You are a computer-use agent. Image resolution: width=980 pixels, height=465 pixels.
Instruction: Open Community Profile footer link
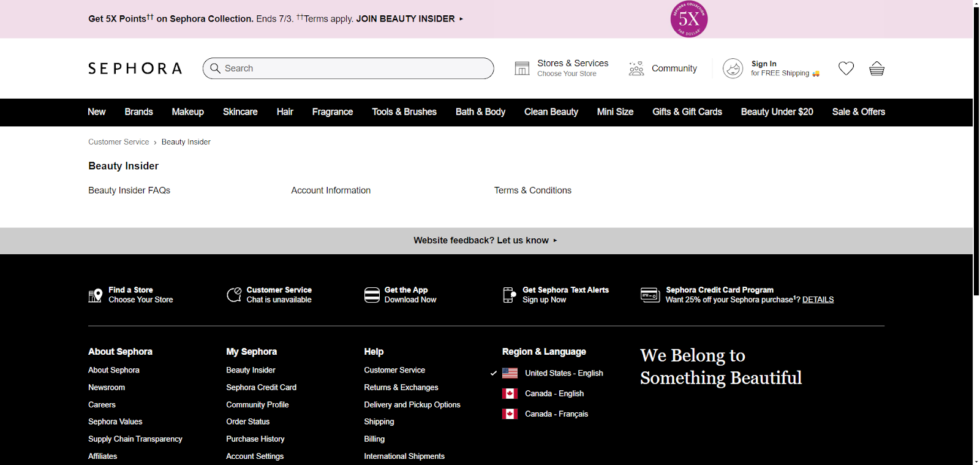coord(257,405)
